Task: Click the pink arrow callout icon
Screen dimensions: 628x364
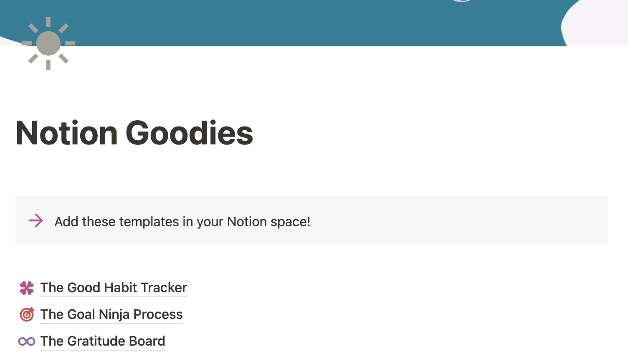Action: [36, 220]
